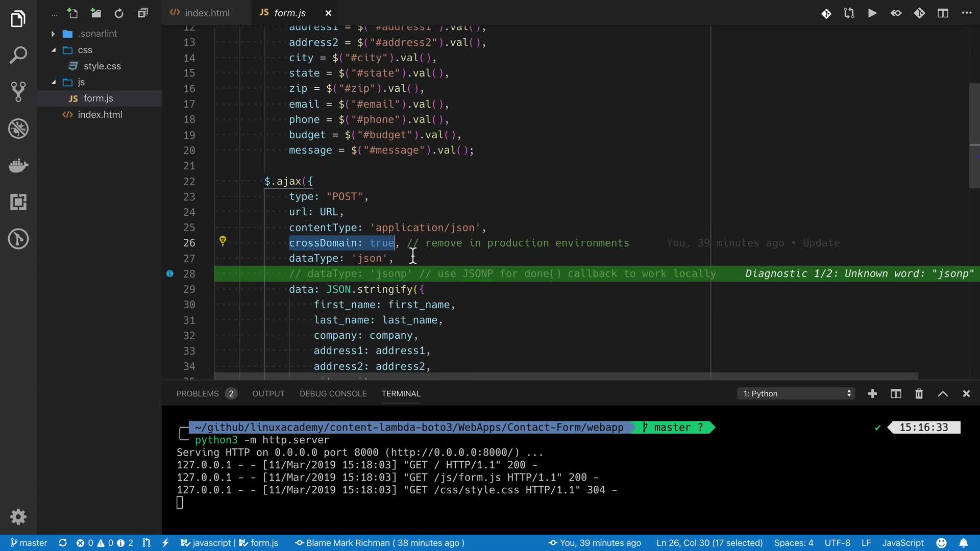Switch to the index.html editor tab

pos(207,13)
